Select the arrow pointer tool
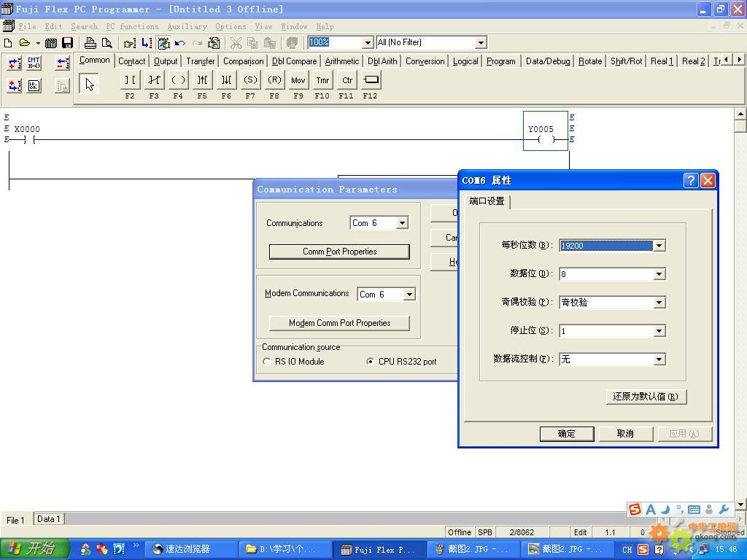 click(x=89, y=85)
